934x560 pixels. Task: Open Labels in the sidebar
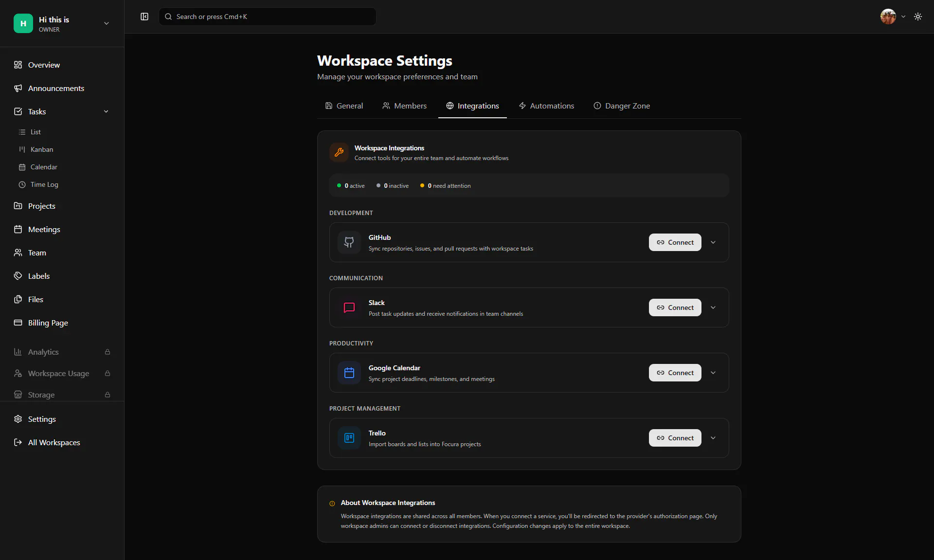click(62, 276)
